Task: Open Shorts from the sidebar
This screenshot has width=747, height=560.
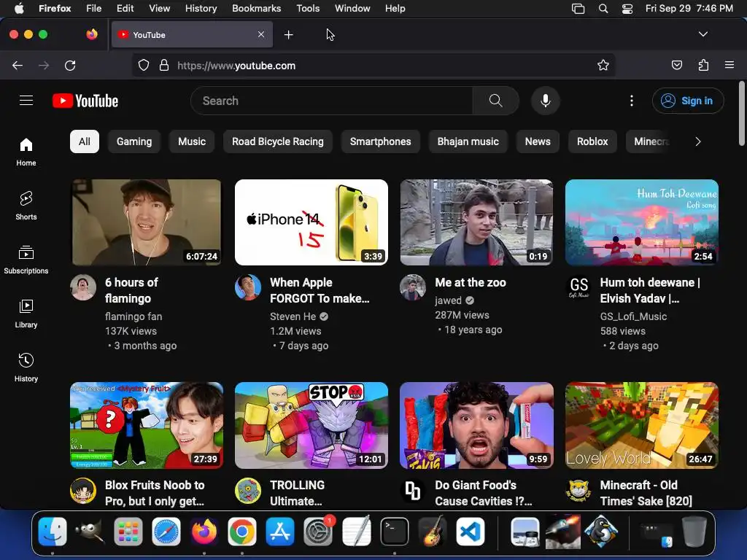Action: (26, 206)
